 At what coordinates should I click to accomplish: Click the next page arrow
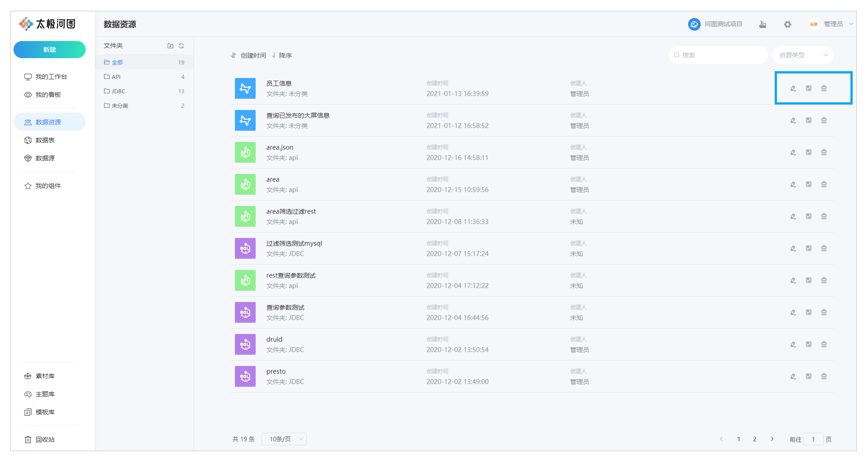[x=772, y=439]
